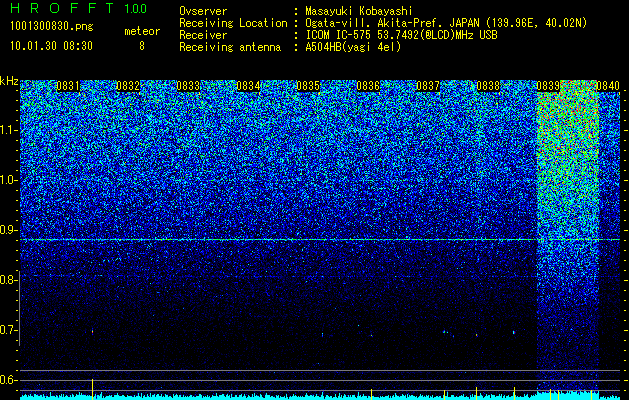Click the meteor label

pos(142,31)
